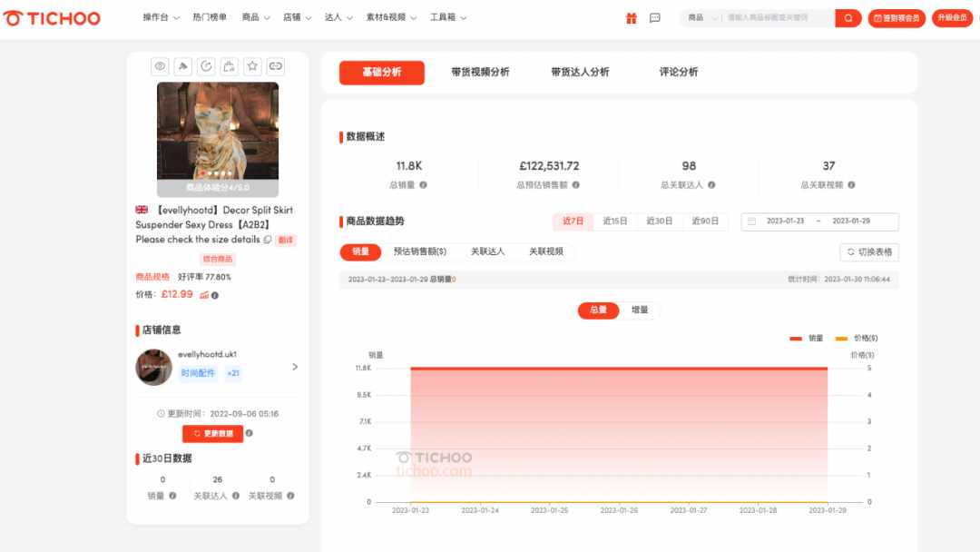Click info icon next to 更新数据 button
Screen dimensions: 980x552
[x=249, y=433]
